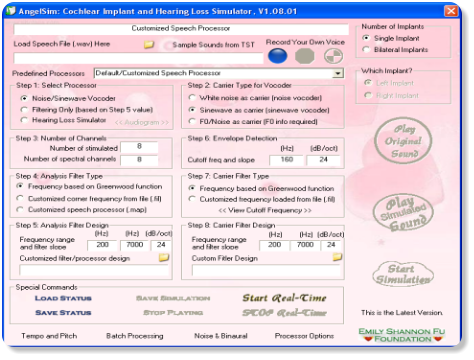The width and height of the screenshot is (474, 360).
Task: Click the Number of stimulated channels field
Action: (139, 147)
